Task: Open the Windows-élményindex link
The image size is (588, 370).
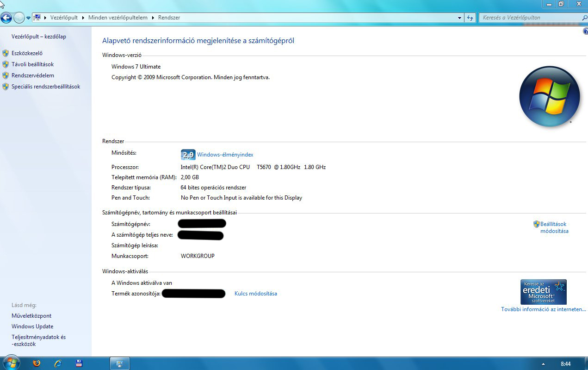Action: (x=225, y=155)
